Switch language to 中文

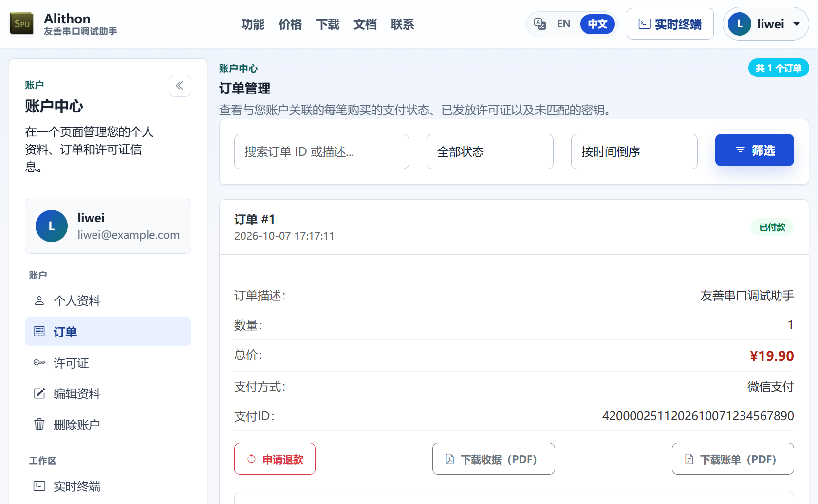tap(597, 24)
